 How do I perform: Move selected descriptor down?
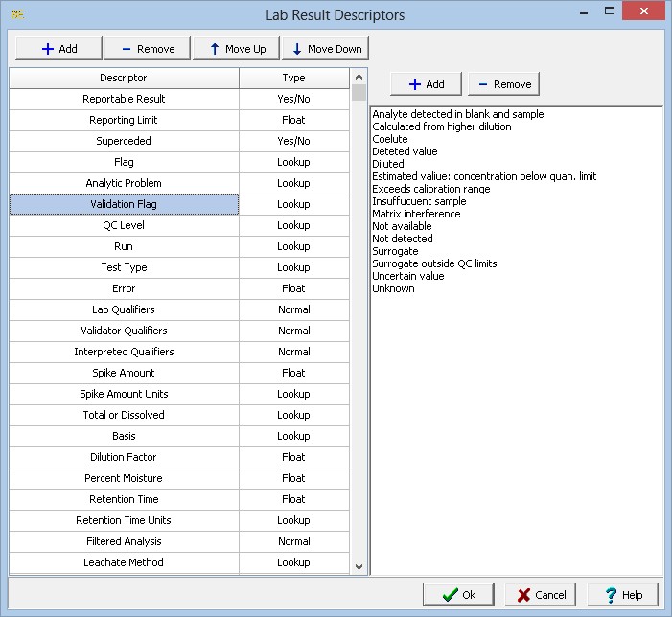[325, 49]
